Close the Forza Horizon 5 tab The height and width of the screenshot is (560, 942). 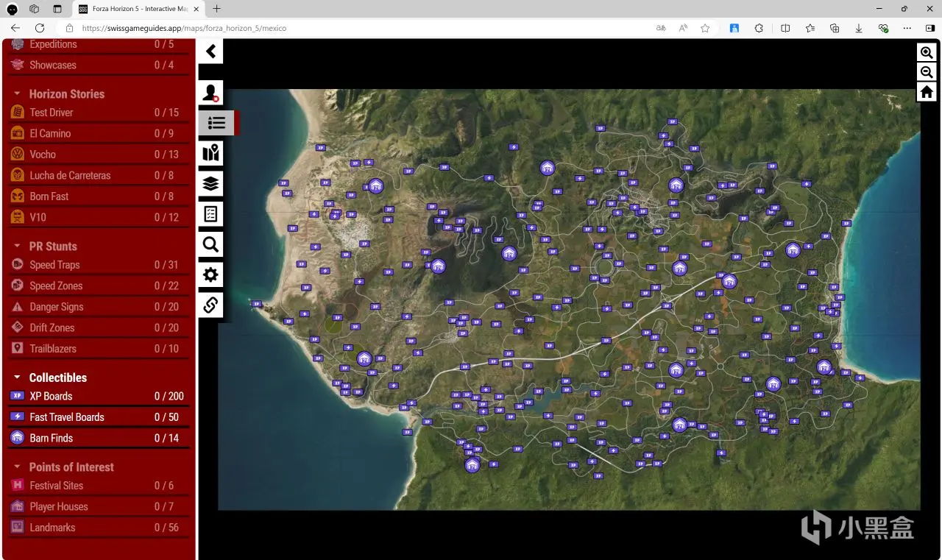(196, 9)
